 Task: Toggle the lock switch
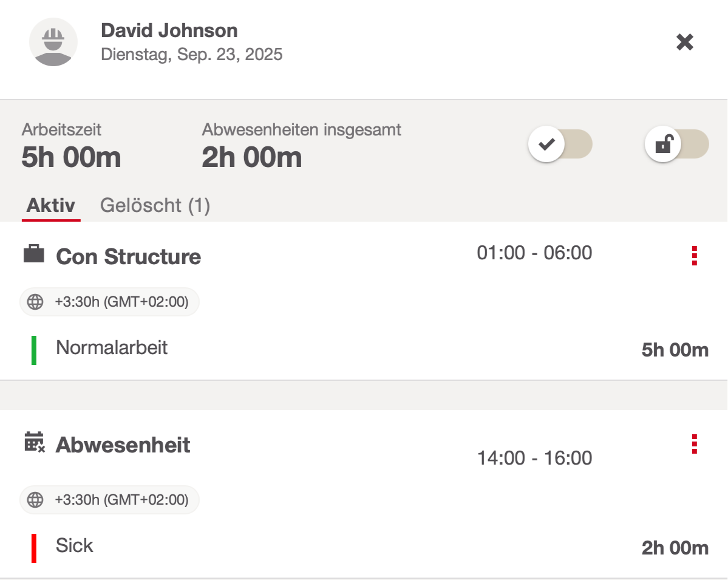676,145
